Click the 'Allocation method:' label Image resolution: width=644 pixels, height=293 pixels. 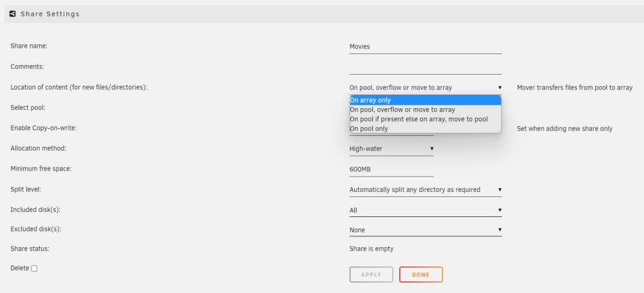pyautogui.click(x=38, y=148)
